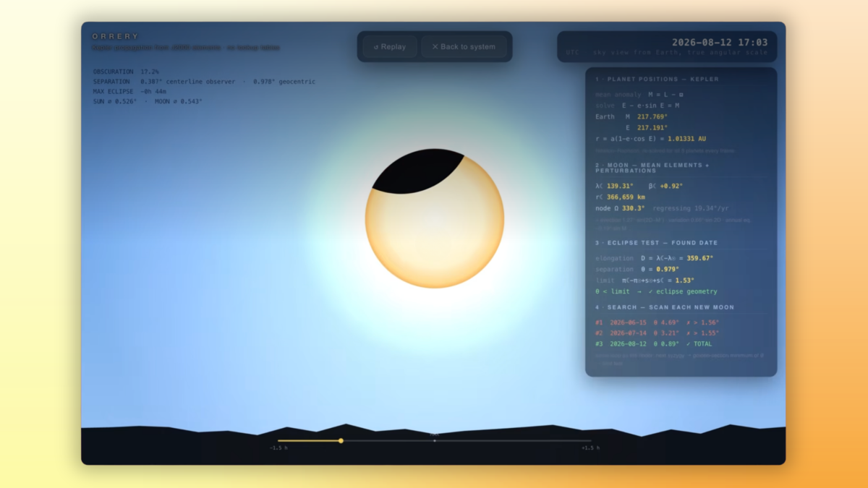Click the +1.5 h end of the timeline

590,448
